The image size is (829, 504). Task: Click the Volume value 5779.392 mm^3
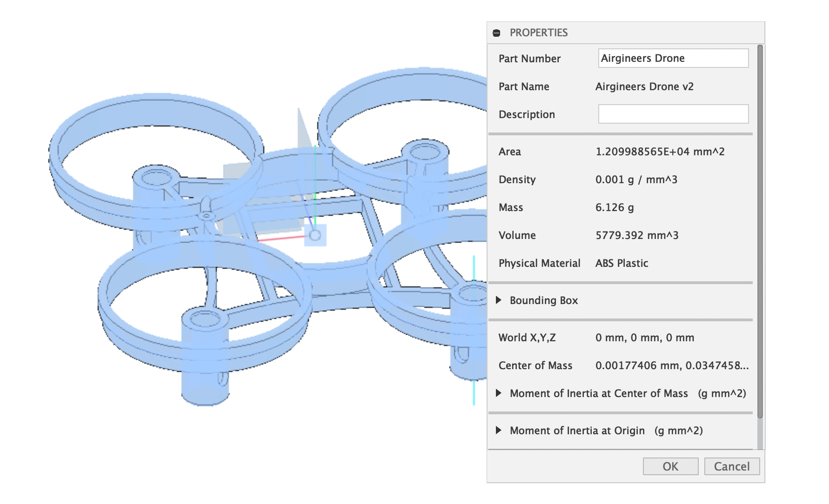click(637, 235)
